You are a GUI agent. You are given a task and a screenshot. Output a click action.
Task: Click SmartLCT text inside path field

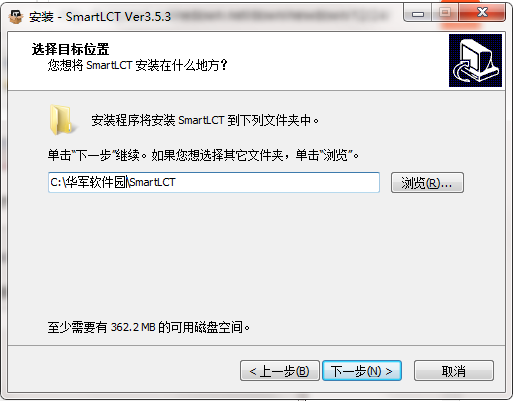point(152,182)
